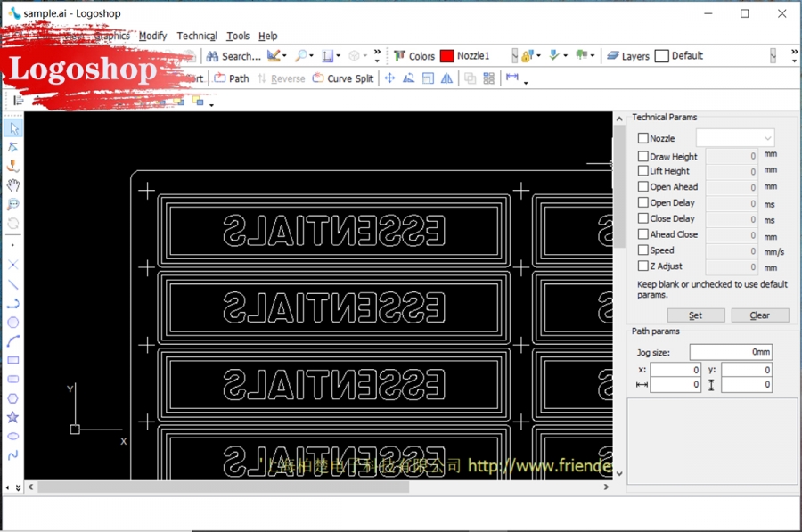Open the Technical menu
The width and height of the screenshot is (802, 532).
[197, 36]
